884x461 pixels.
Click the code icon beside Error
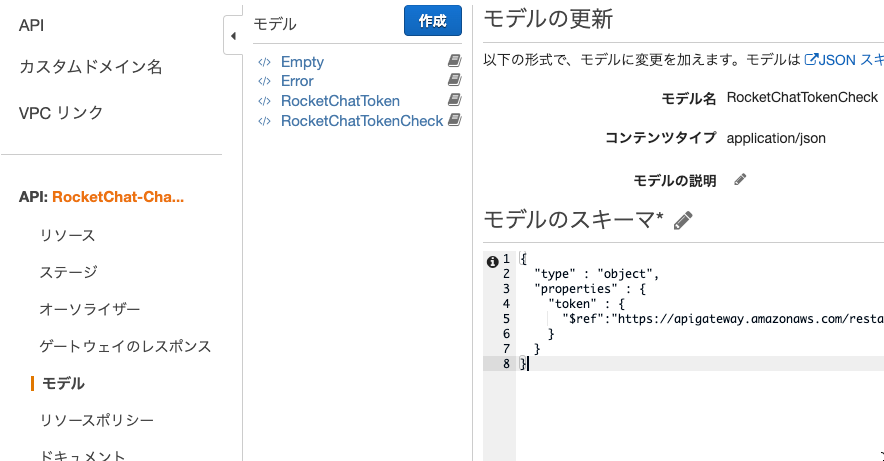tap(264, 81)
